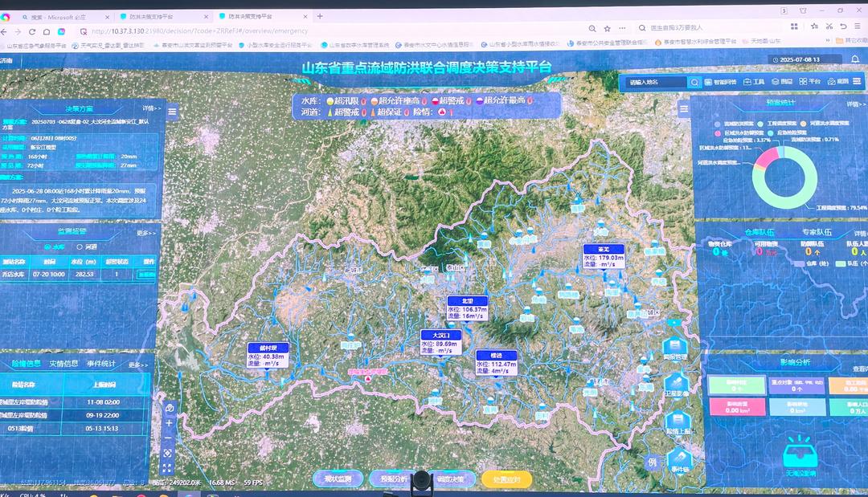
Task: Switch to the 灾情信息 tab
Action: [62, 364]
